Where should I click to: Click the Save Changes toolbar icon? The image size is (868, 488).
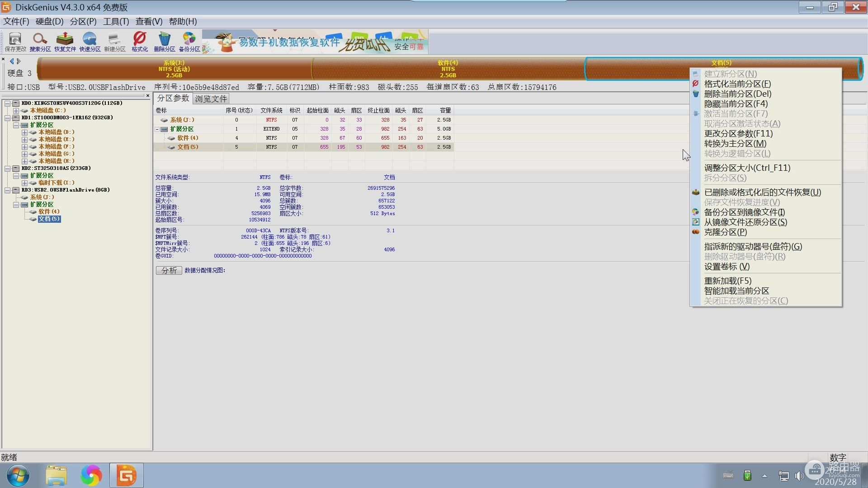(x=15, y=41)
